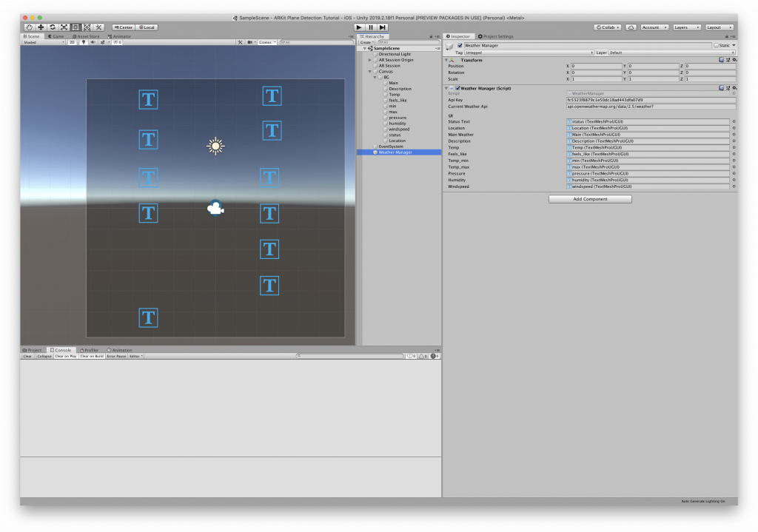Select the Rect Transform tool
This screenshot has height=532, width=758.
pos(76,27)
